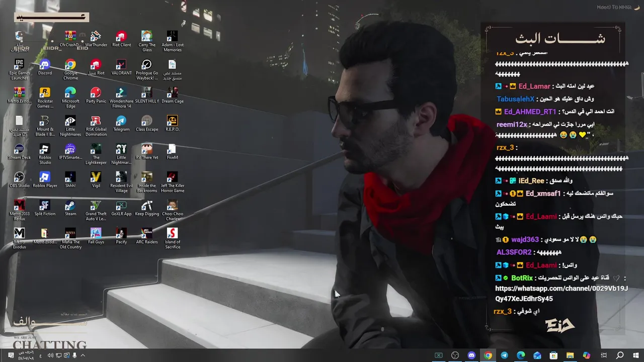
Task: Select Island of Sacrifice desktop icon
Action: click(x=172, y=238)
